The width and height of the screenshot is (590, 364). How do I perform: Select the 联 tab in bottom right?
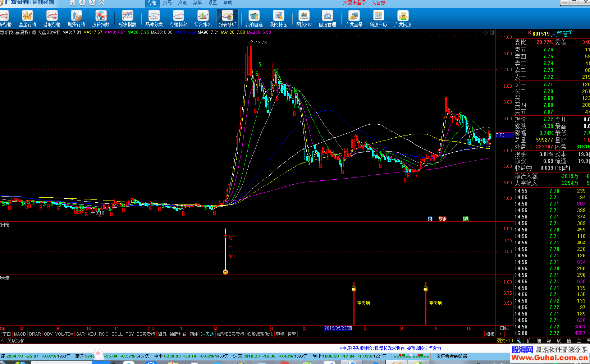[559, 341]
